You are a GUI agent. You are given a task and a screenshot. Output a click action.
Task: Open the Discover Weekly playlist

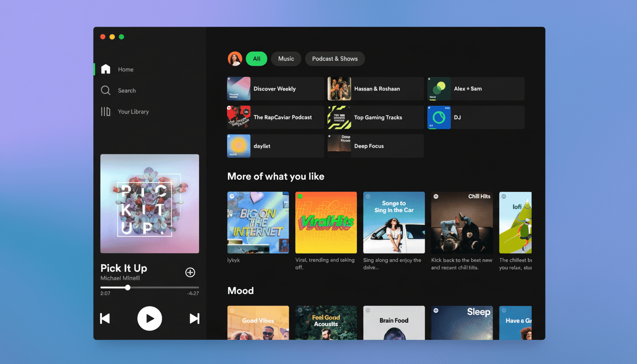[275, 89]
